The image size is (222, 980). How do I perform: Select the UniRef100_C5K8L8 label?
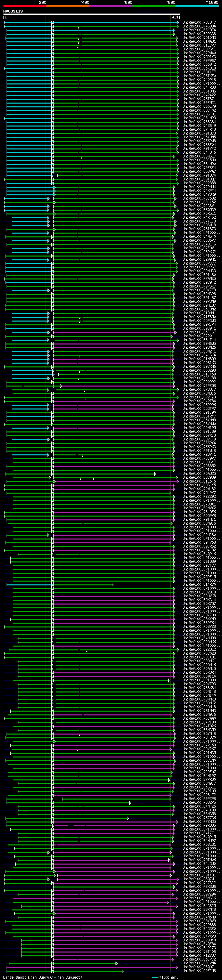click(199, 68)
